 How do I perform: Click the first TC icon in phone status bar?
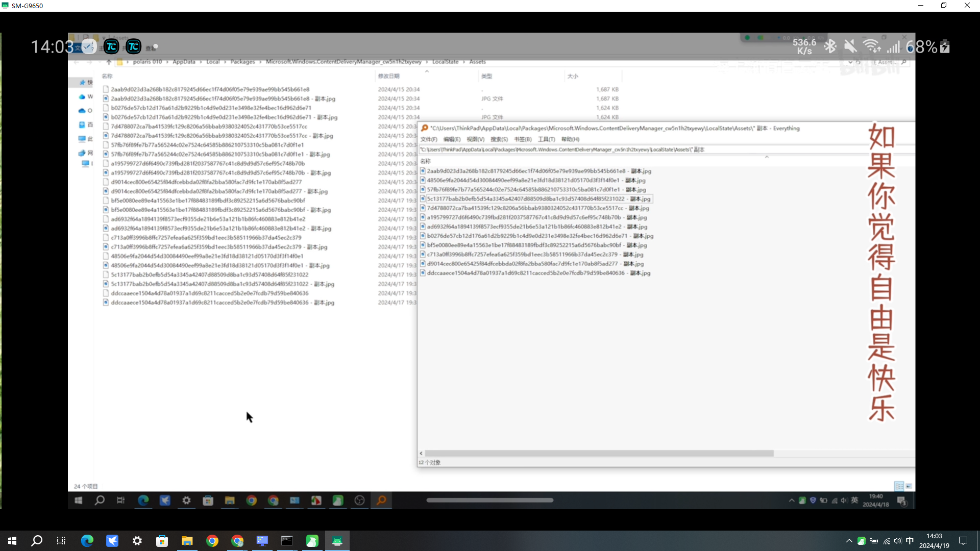[x=111, y=47]
